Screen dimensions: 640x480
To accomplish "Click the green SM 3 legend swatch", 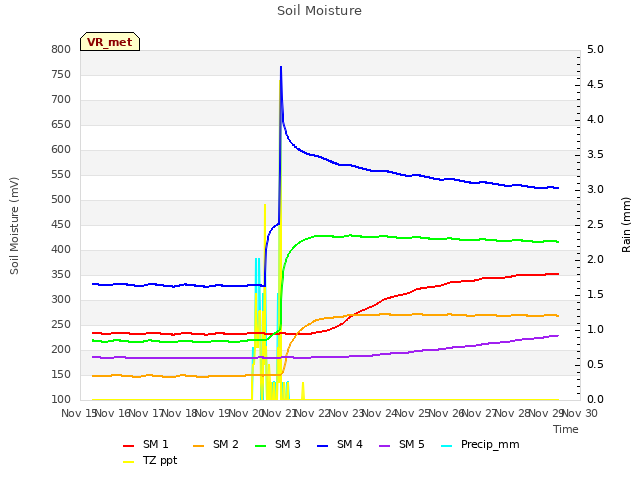I will point(261,446).
